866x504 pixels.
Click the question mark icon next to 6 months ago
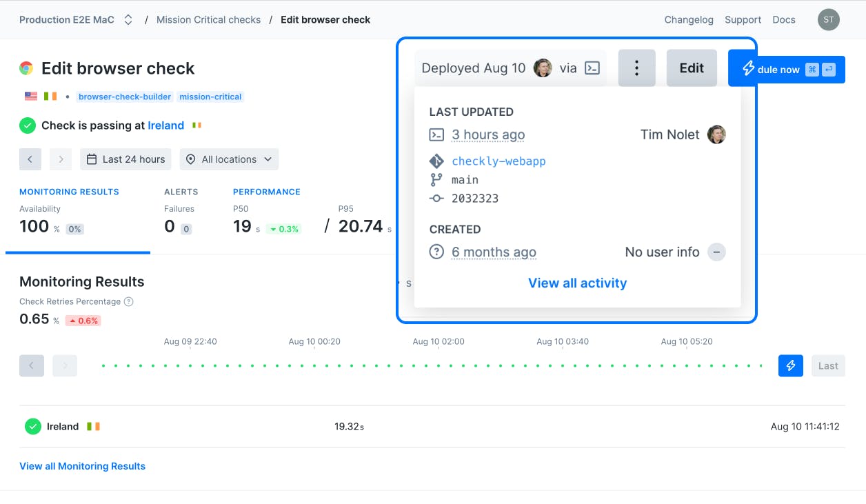click(436, 252)
